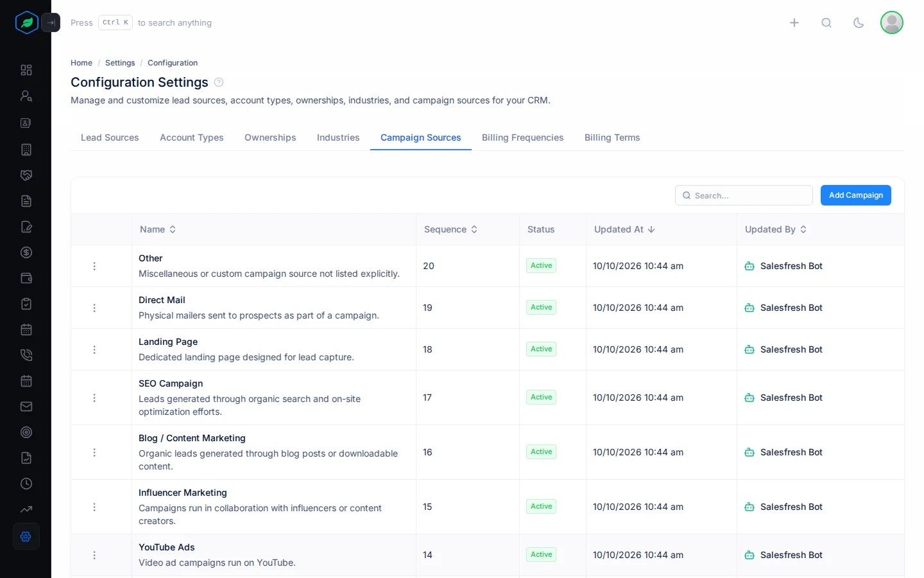924x578 pixels.
Task: Click the plus quick-create icon in header
Action: pyautogui.click(x=794, y=22)
